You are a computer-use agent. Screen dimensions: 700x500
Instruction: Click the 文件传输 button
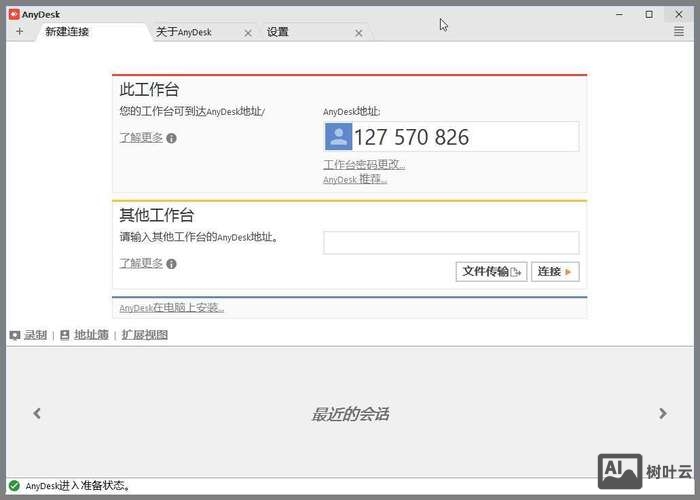(492, 271)
